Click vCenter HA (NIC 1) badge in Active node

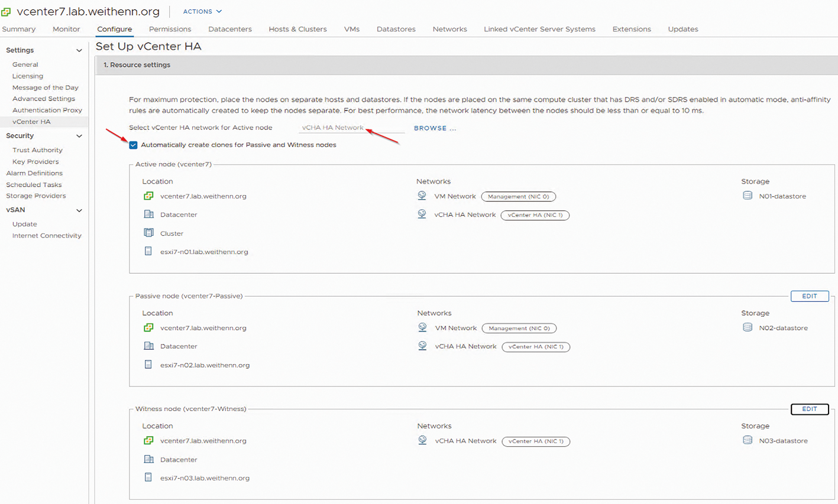(535, 215)
